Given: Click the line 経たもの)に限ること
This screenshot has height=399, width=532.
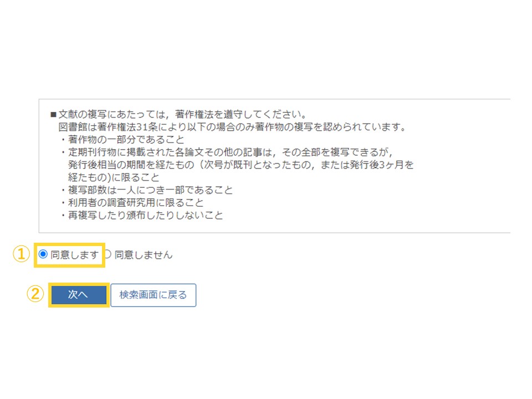Looking at the screenshot, I should pos(113,177).
